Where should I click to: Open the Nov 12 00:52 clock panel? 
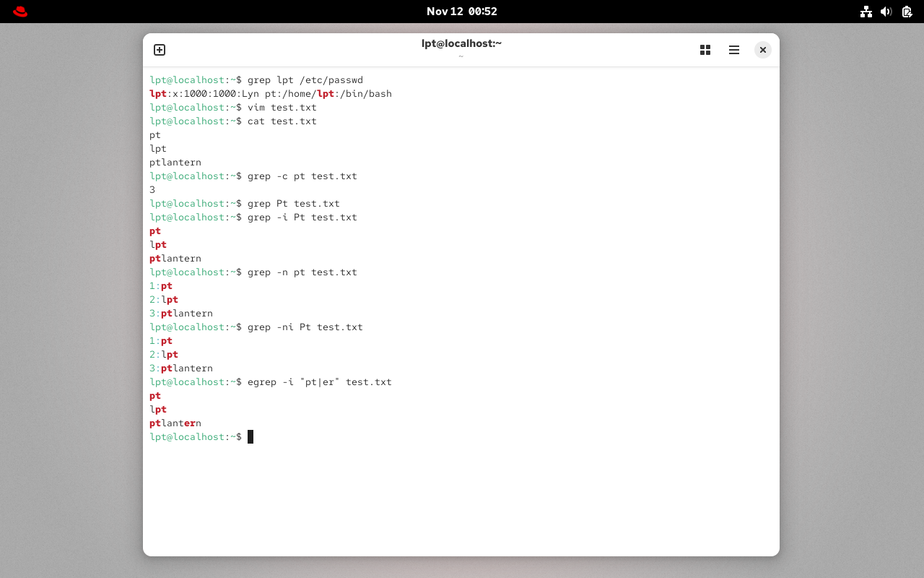(462, 12)
